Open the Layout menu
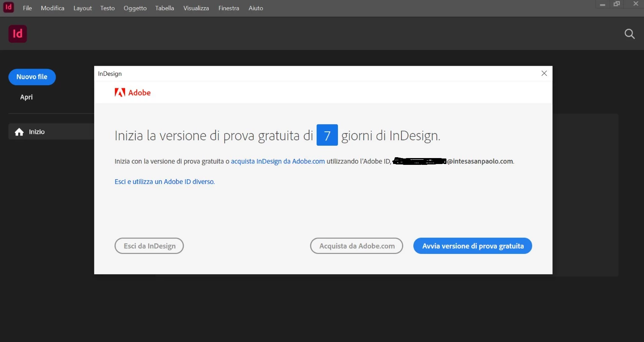644x342 pixels. (x=82, y=8)
